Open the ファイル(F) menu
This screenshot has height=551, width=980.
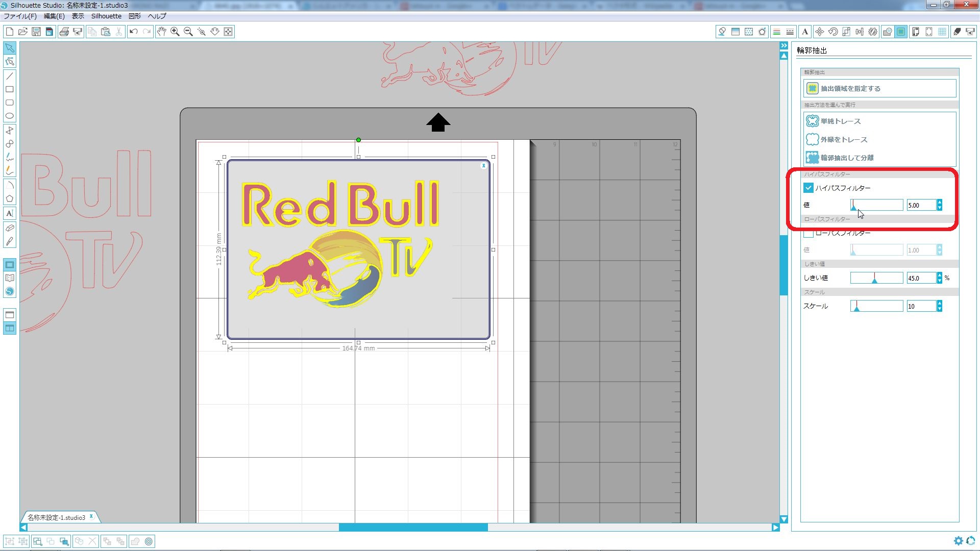click(20, 16)
